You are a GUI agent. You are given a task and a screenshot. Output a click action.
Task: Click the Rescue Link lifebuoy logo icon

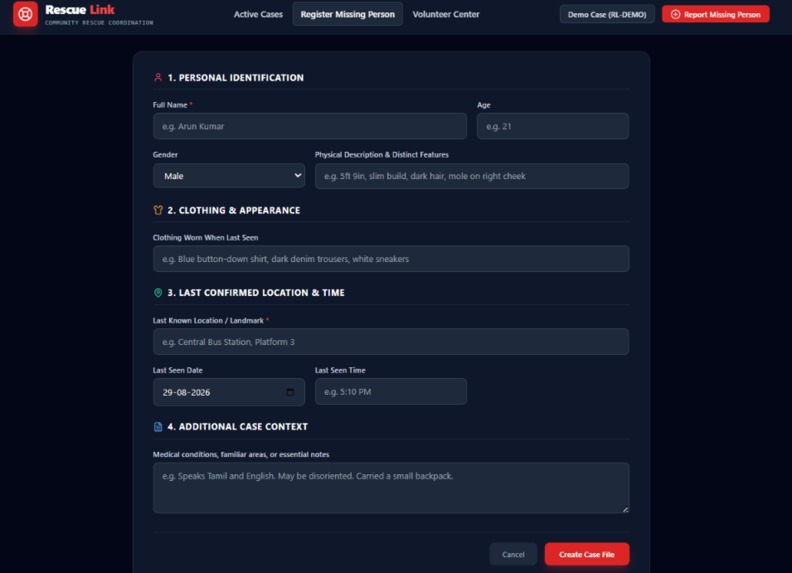point(25,14)
